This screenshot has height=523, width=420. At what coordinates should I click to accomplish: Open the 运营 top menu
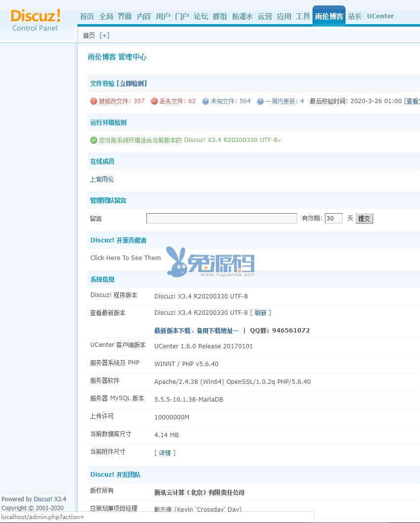click(265, 16)
